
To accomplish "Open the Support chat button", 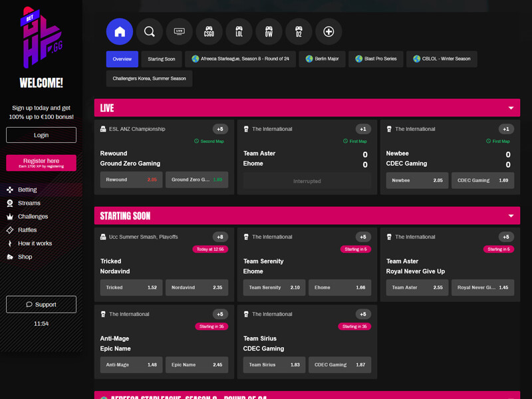I will tap(41, 305).
